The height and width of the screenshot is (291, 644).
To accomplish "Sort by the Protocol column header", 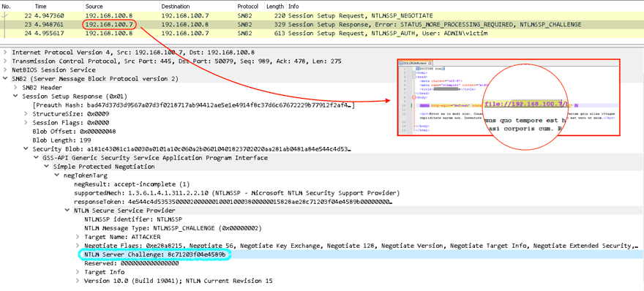I will [x=247, y=7].
